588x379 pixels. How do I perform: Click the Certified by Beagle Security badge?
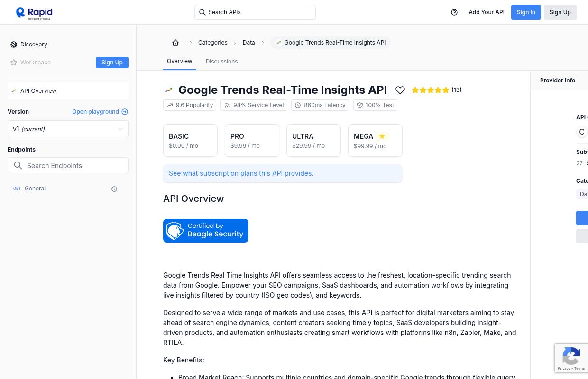(206, 231)
